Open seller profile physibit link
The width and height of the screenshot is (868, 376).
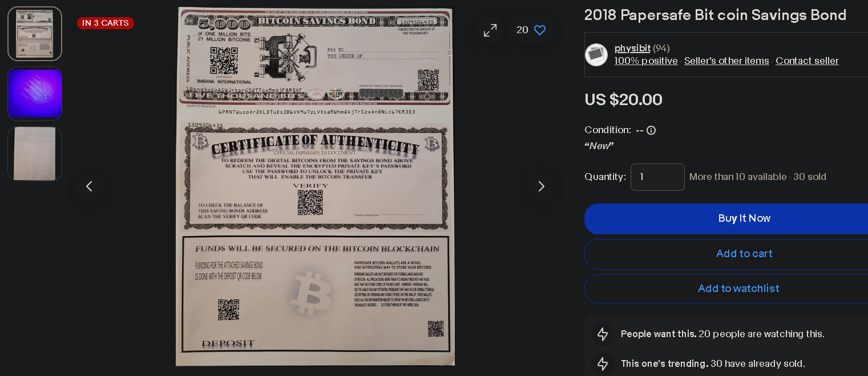click(x=632, y=48)
